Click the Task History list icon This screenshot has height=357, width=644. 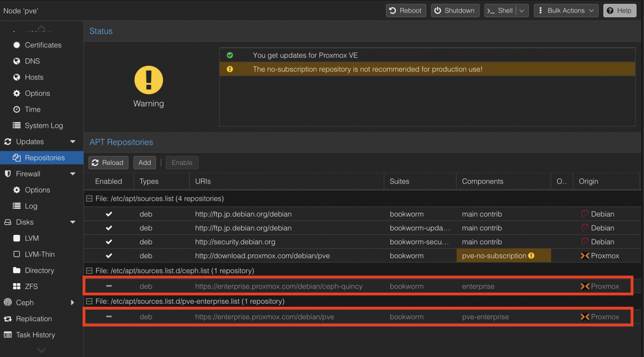tap(8, 334)
